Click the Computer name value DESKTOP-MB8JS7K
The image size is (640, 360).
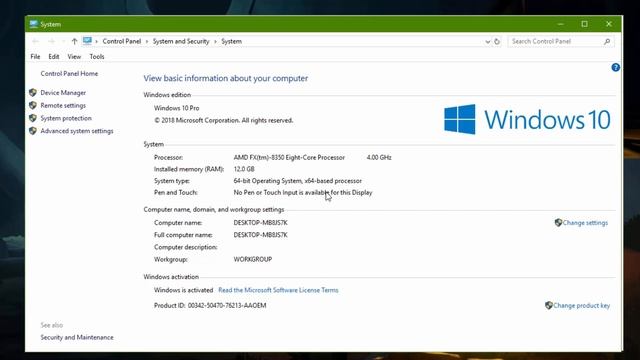(260, 222)
